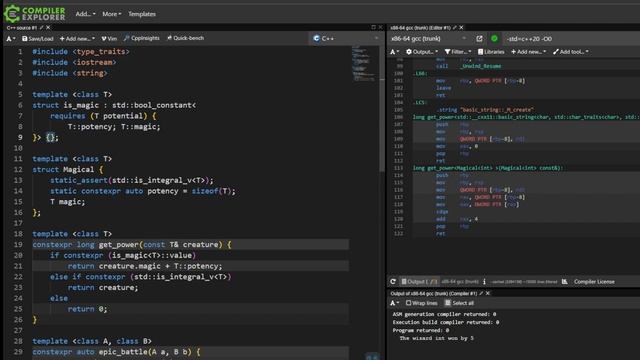Click 'Program returned: 0' output line
The height and width of the screenshot is (360, 640).
(421, 331)
